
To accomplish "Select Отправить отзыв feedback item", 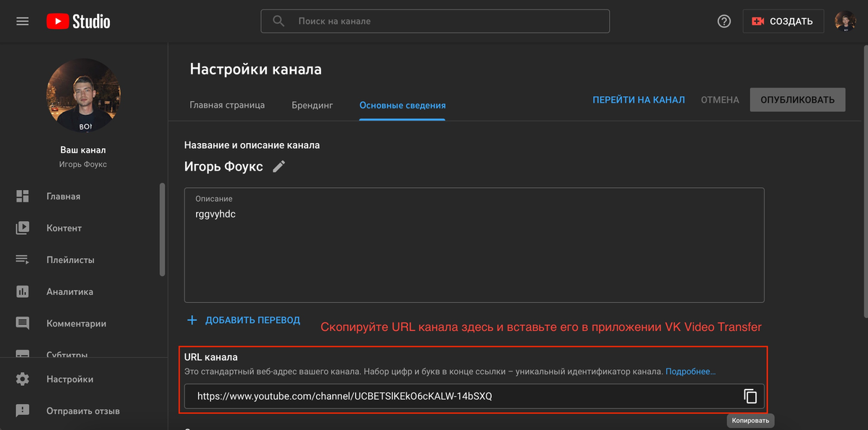I will click(83, 411).
